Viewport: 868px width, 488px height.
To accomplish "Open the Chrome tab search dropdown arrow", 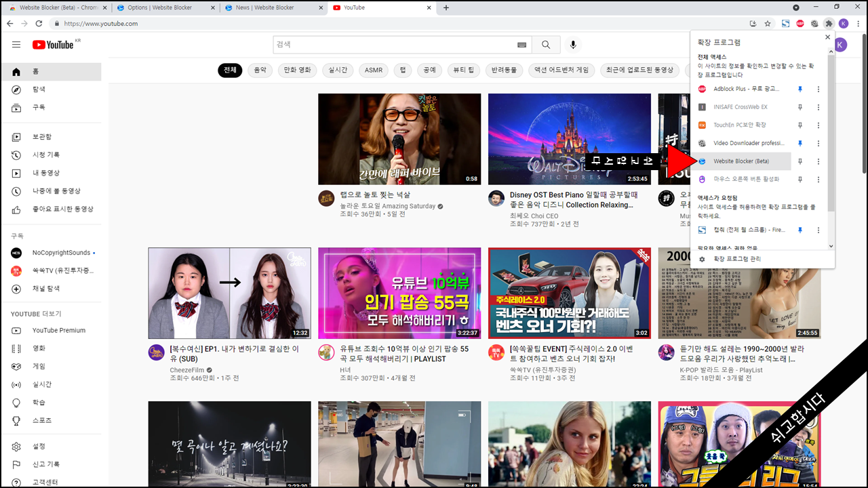I will point(796,7).
